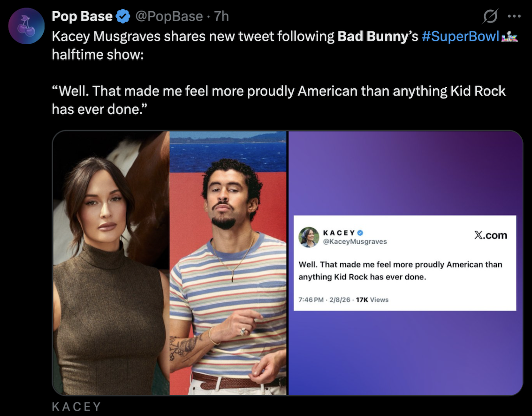Open the photo of man in striped shirt
Image resolution: width=532 pixels, height=416 pixels.
[x=228, y=263]
